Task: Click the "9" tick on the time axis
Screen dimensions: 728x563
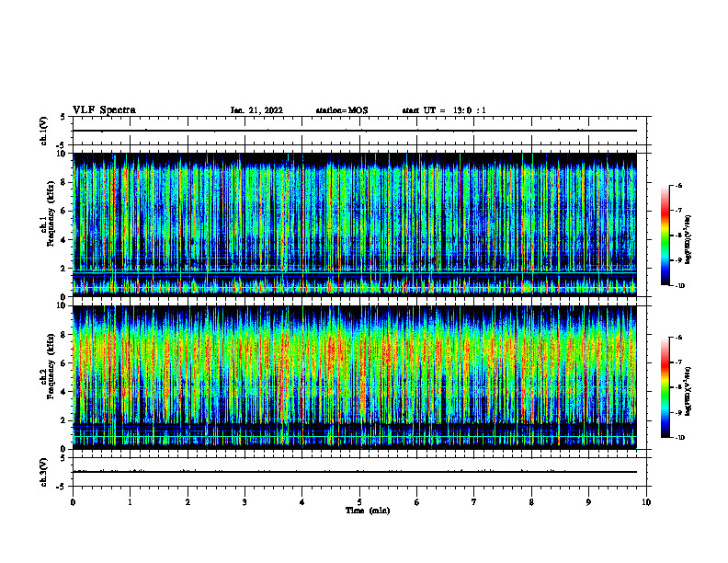Action: (x=588, y=502)
